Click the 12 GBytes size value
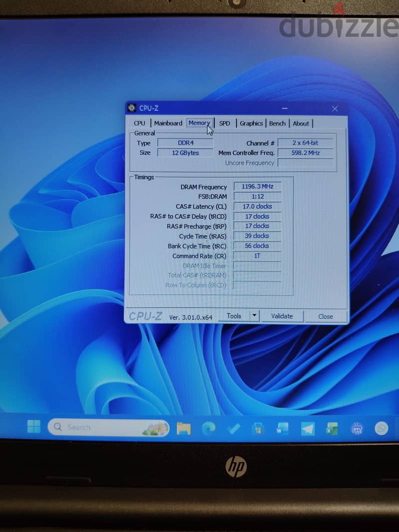Screen dimensions: 399x532 (185, 153)
